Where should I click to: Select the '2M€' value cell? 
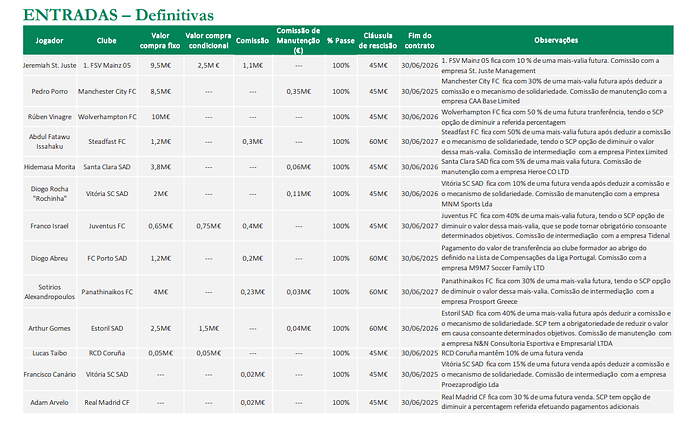pyautogui.click(x=160, y=194)
